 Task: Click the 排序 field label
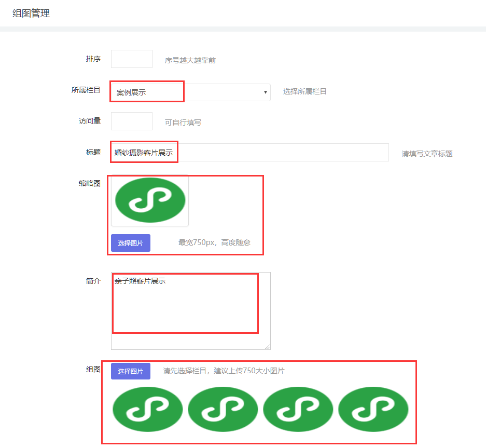click(93, 59)
